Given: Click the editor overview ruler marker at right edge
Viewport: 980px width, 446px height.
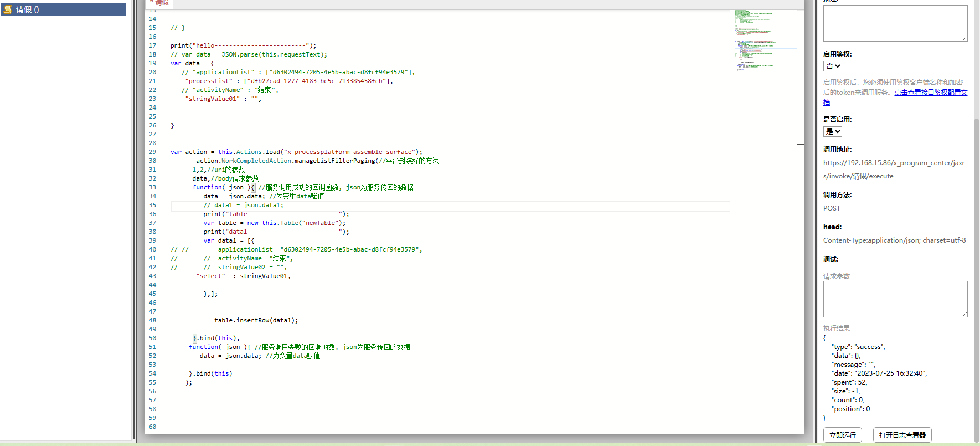Looking at the screenshot, I should (x=801, y=145).
